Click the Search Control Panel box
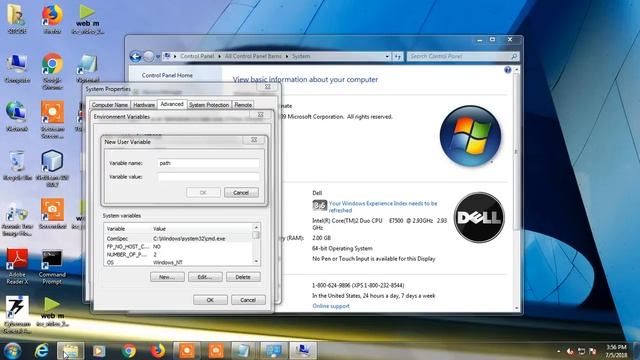Viewport: 640px width, 360px height. tap(463, 56)
